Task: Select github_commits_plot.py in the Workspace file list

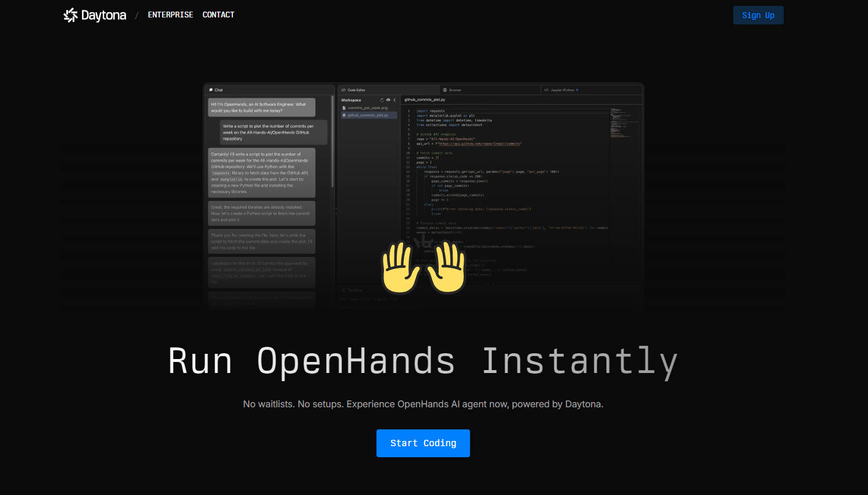Action: tap(368, 115)
